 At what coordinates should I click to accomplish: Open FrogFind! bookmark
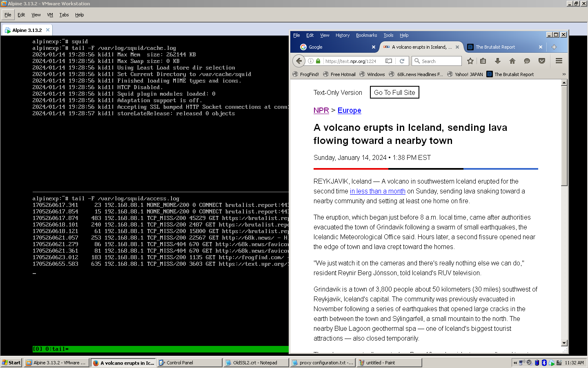pyautogui.click(x=306, y=74)
